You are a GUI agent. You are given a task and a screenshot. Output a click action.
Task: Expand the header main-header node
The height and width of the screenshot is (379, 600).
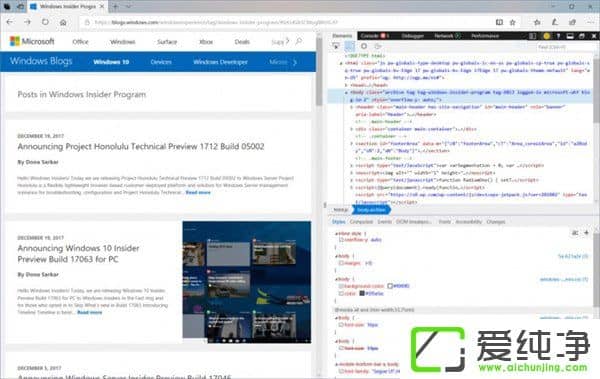pyautogui.click(x=352, y=107)
